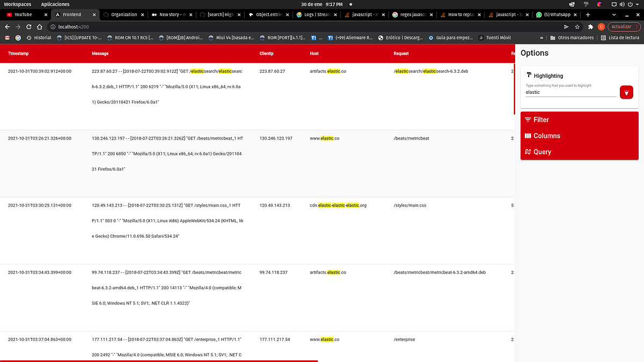The image size is (644, 362).
Task: Bookmark this page with the star icon
Action: pos(577,26)
